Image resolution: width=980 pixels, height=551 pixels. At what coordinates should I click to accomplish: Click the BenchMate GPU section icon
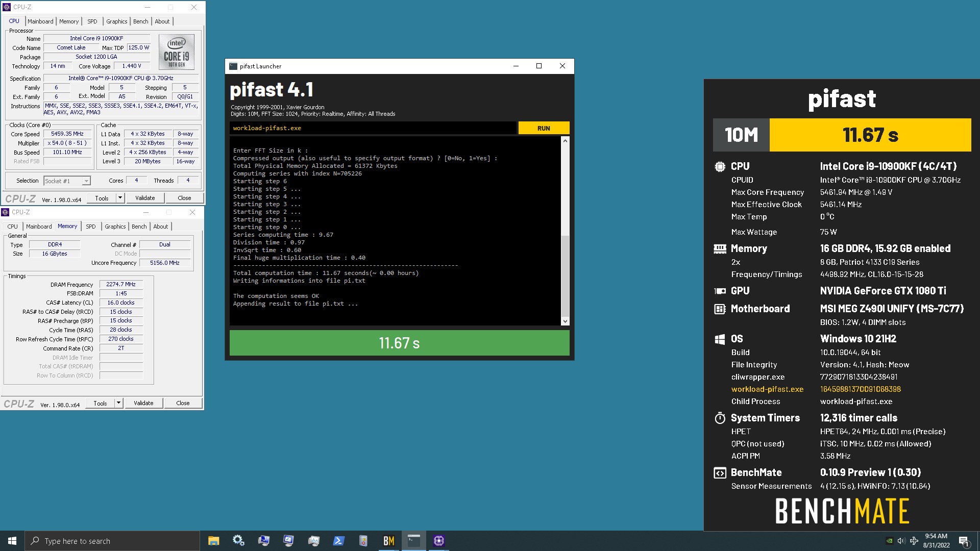click(x=720, y=291)
